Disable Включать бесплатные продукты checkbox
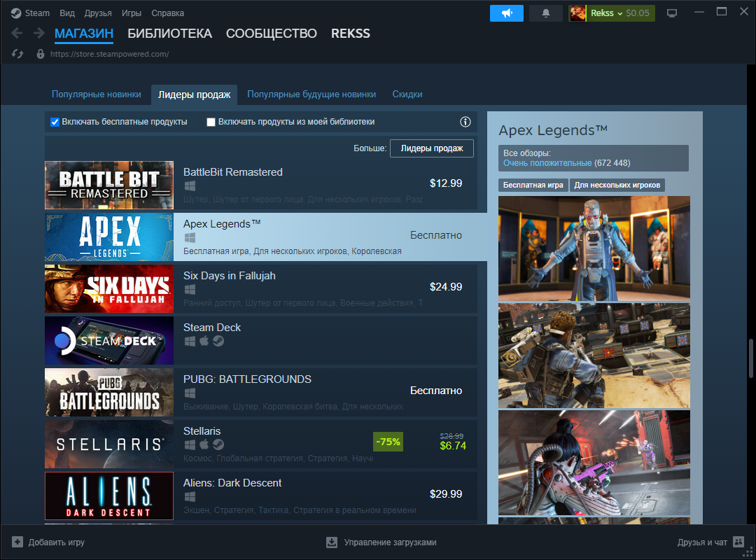756x560 pixels. (55, 122)
